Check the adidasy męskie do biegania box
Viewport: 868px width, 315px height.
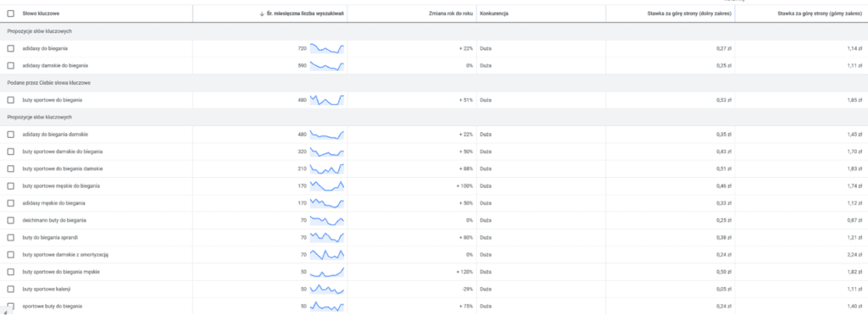(10, 203)
